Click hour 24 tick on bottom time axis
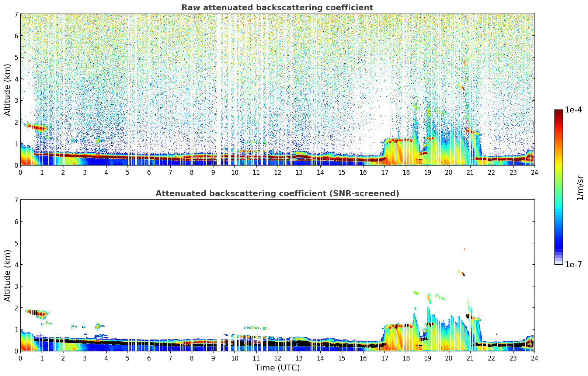 point(534,358)
